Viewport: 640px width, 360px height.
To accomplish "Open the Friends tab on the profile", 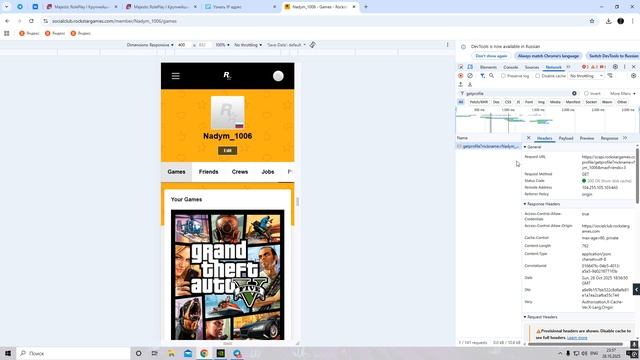I will (x=209, y=172).
